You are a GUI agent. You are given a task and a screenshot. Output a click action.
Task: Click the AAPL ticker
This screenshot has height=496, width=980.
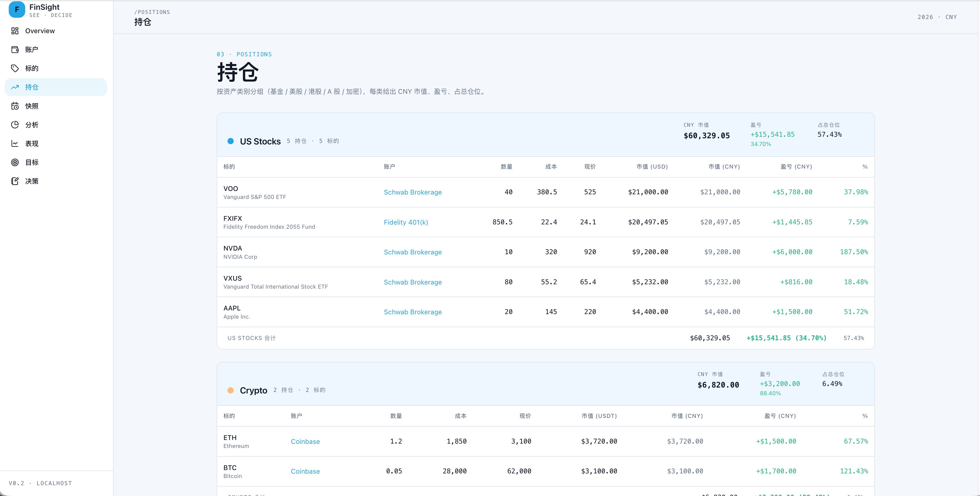[x=232, y=308]
